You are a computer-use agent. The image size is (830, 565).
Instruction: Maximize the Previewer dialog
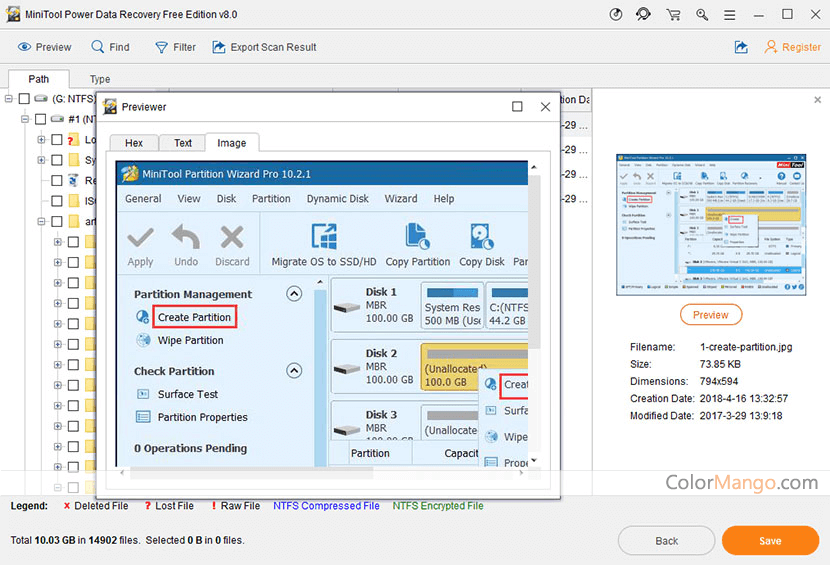(517, 106)
